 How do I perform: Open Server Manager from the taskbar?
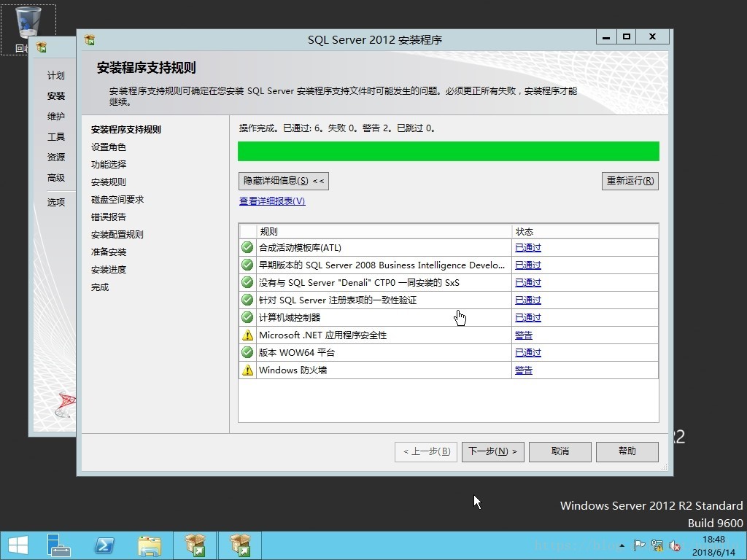(58, 545)
